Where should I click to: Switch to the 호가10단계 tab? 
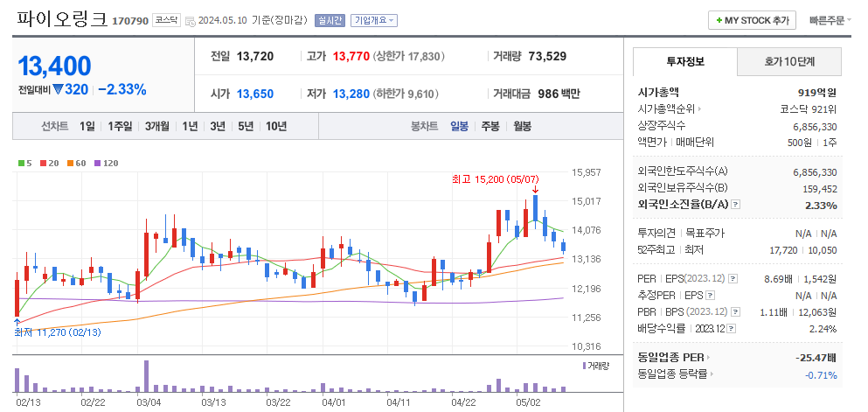tap(789, 61)
